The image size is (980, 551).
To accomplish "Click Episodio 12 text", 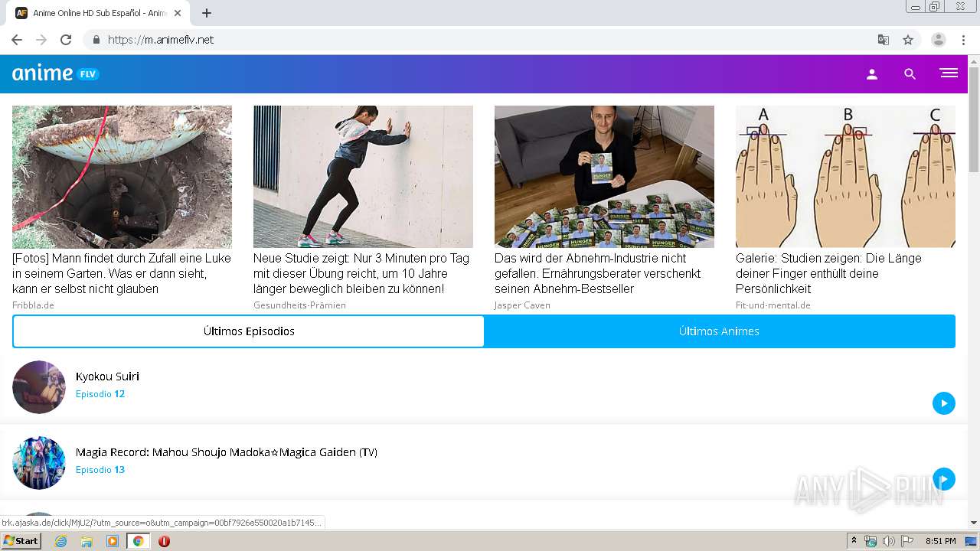I will (100, 394).
